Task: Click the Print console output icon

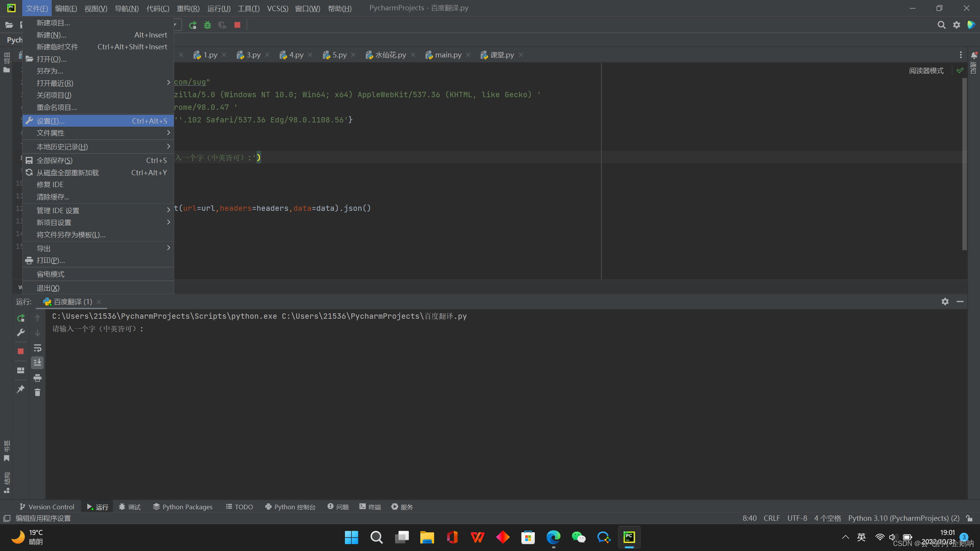Action: (x=38, y=378)
